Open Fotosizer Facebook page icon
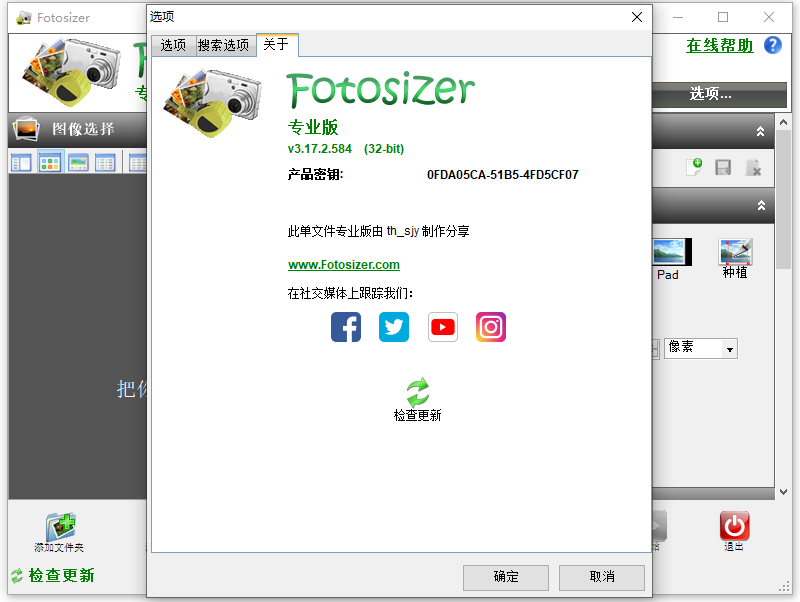 (346, 327)
